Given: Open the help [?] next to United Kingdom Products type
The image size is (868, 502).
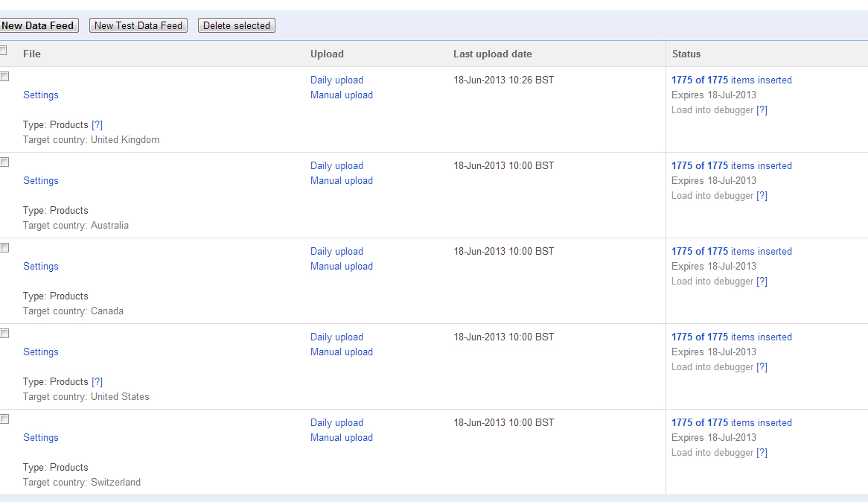Looking at the screenshot, I should tap(97, 125).
